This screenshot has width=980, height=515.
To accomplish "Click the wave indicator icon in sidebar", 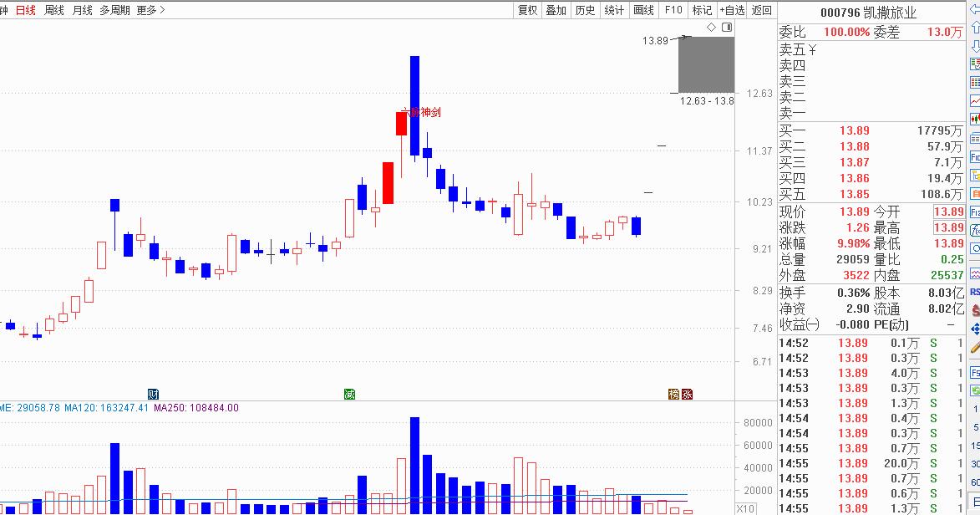I will click(974, 273).
